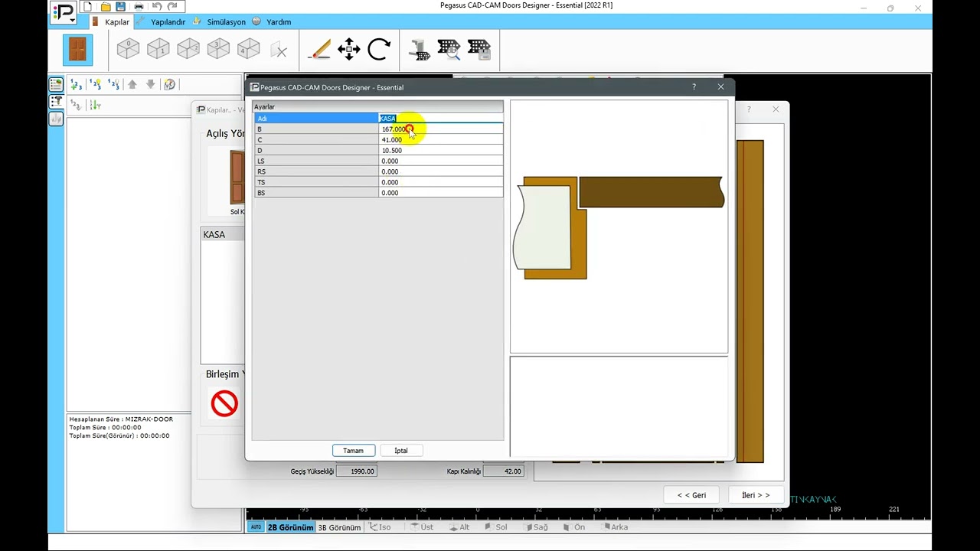Screen dimensions: 980x551
Task: Click the Print icon
Action: tap(139, 6)
